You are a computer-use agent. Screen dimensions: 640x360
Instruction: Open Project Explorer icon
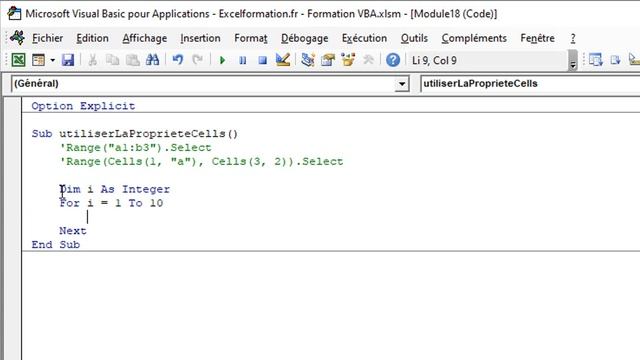point(308,60)
